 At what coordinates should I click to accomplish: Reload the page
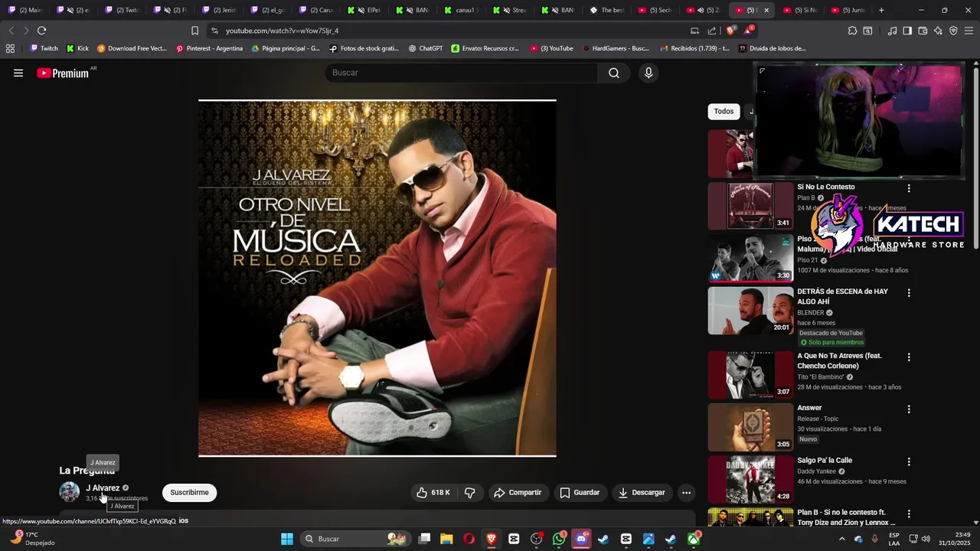pyautogui.click(x=41, y=31)
